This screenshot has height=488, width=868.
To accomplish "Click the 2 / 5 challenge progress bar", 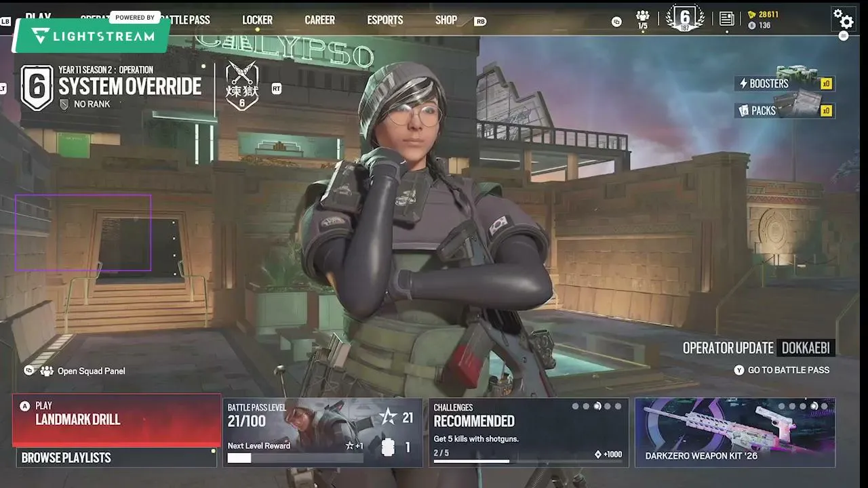I will coord(528,462).
